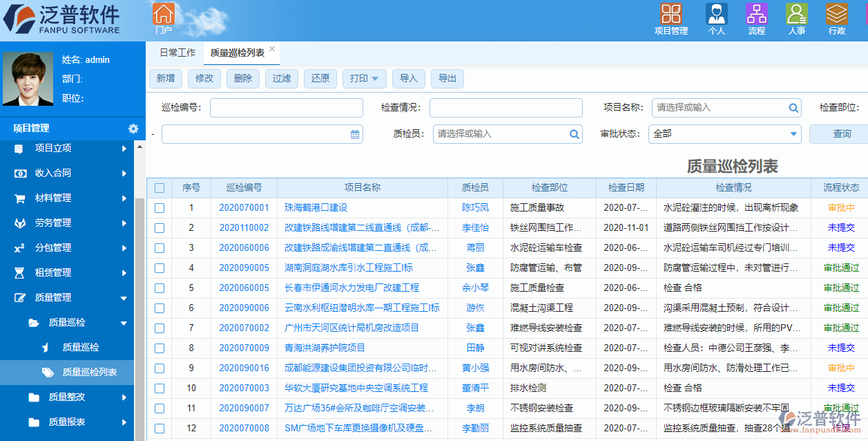Toggle the select-all checkbox in table header
The image size is (868, 441).
pyautogui.click(x=159, y=187)
